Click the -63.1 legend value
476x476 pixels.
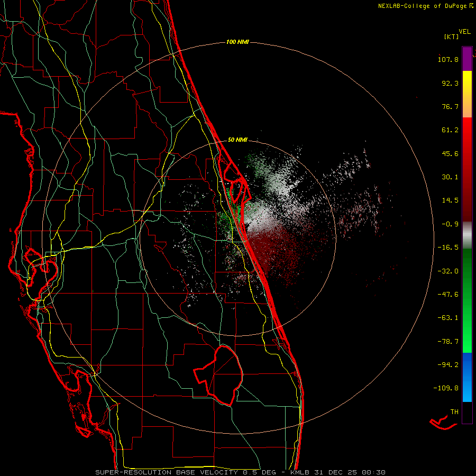pos(448,318)
